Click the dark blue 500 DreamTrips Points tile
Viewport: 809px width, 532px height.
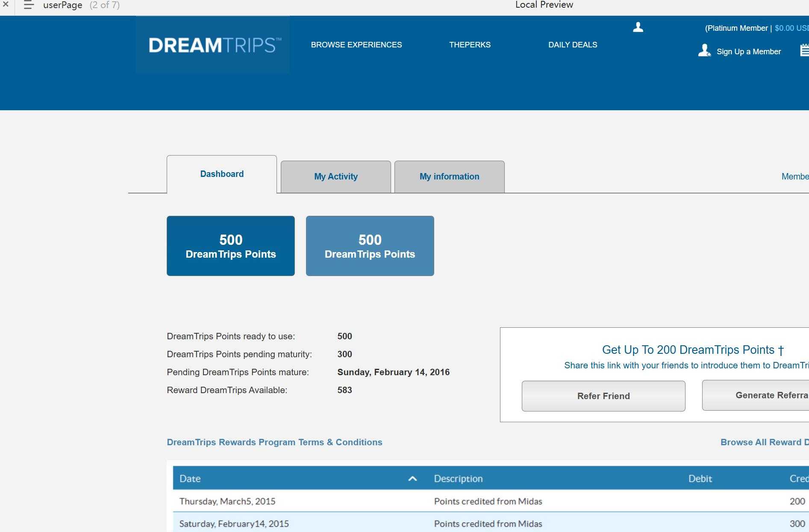231,246
